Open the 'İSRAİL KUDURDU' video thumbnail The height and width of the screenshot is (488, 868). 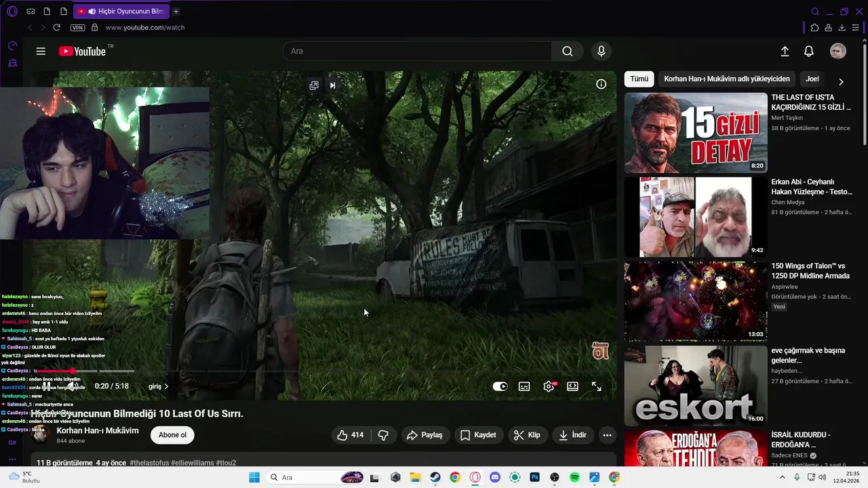(x=696, y=449)
